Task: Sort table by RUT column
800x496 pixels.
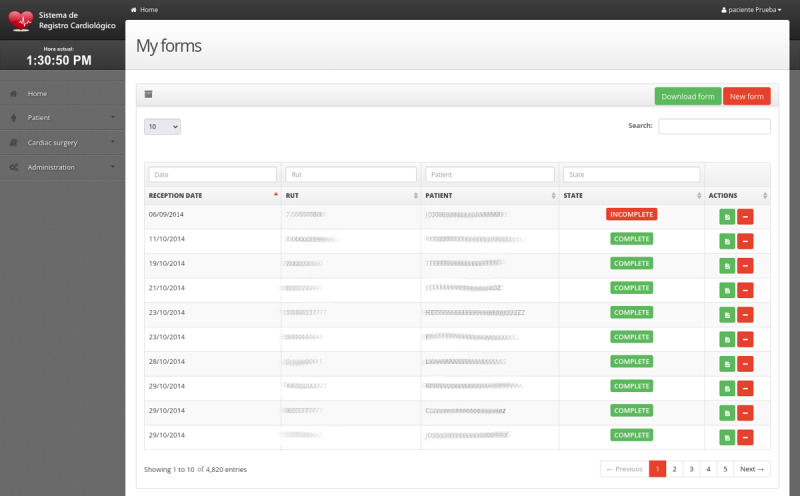Action: pyautogui.click(x=351, y=195)
